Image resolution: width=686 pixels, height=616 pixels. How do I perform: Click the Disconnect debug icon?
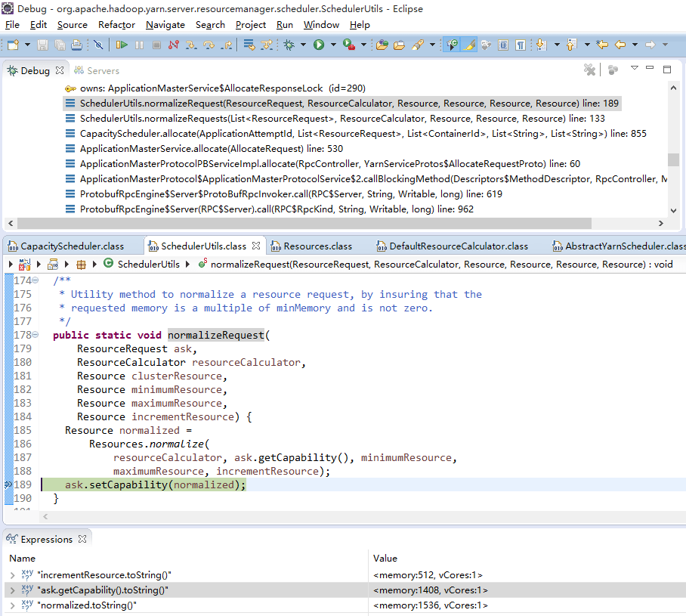[x=174, y=45]
